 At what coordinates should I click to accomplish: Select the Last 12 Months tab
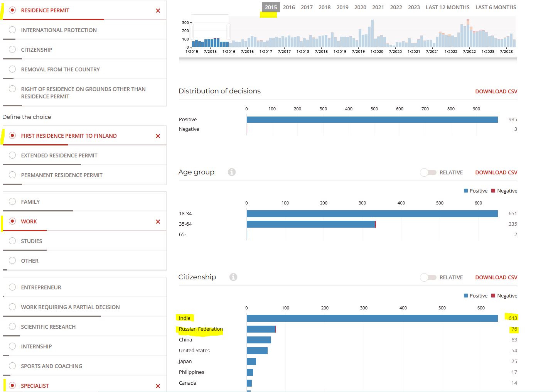coord(447,7)
